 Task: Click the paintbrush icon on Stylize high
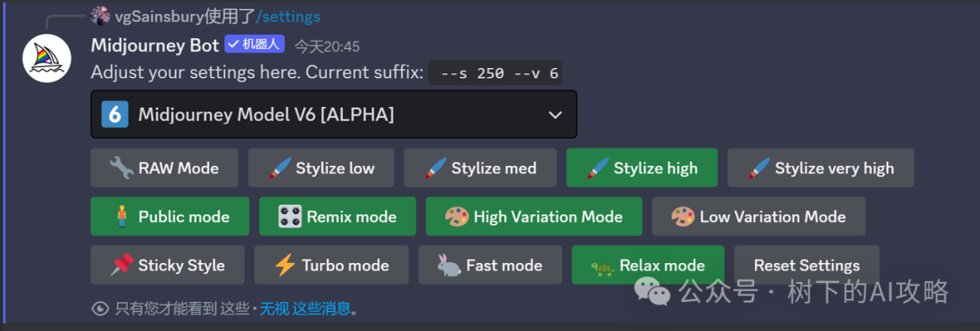pyautogui.click(x=598, y=168)
